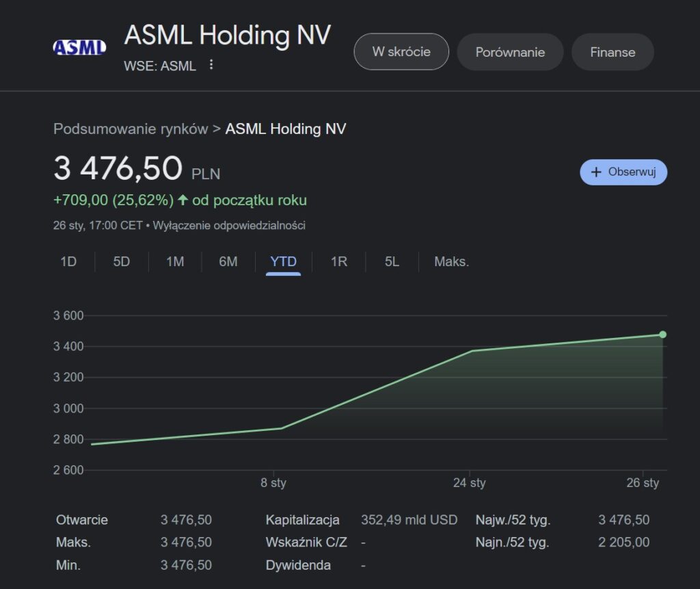Follow the stock with the Obserwuj button
700x589 pixels.
click(623, 172)
